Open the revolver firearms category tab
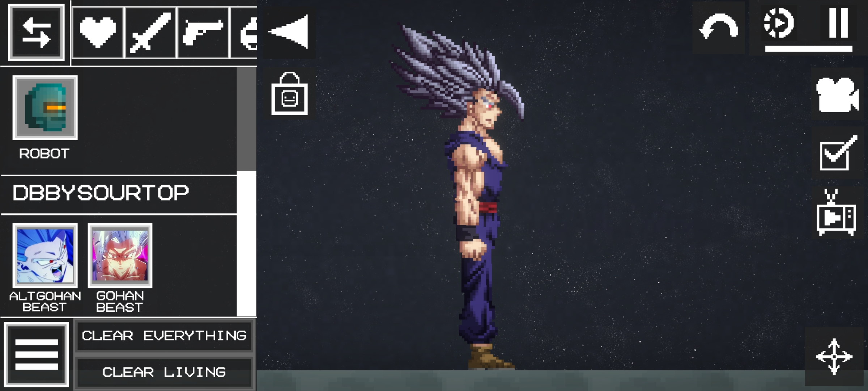Screen dimensions: 868x391 tap(203, 33)
